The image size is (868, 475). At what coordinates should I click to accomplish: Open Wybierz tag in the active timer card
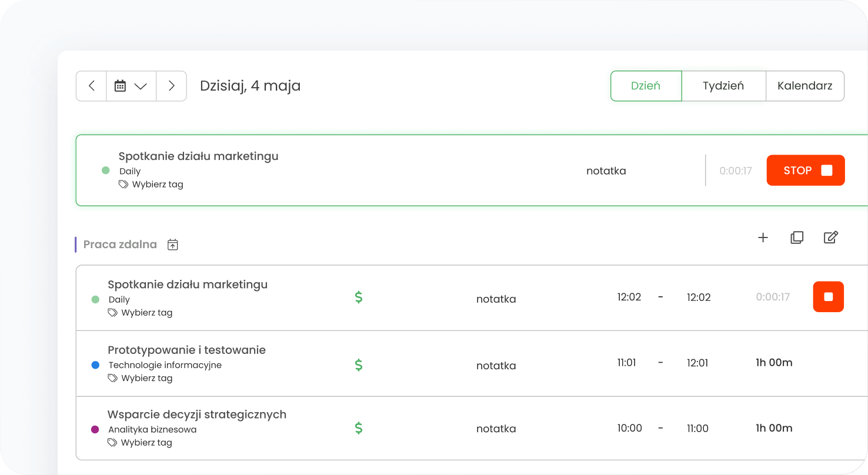pos(152,185)
